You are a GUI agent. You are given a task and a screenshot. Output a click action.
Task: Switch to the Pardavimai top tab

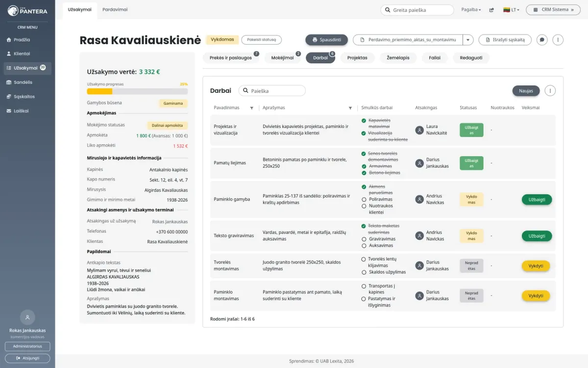[x=115, y=10]
